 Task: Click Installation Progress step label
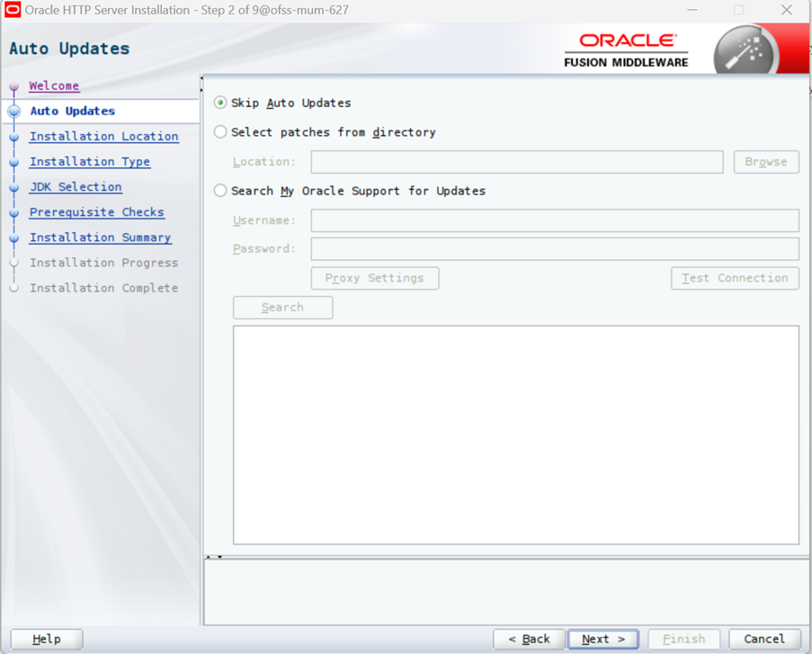[103, 263]
